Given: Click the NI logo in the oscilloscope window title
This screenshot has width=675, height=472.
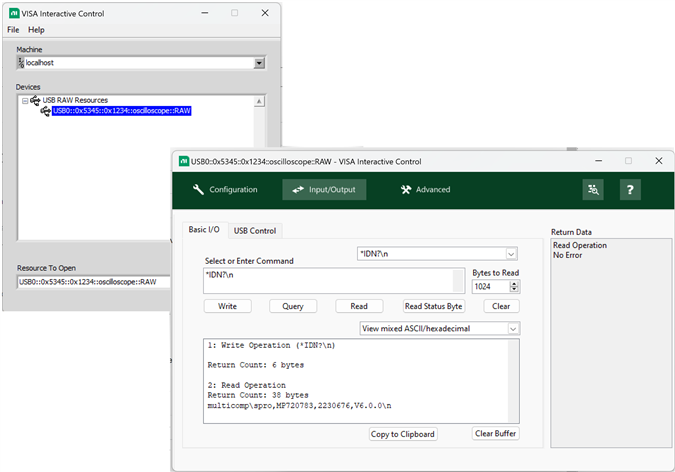Looking at the screenshot, I should click(184, 161).
